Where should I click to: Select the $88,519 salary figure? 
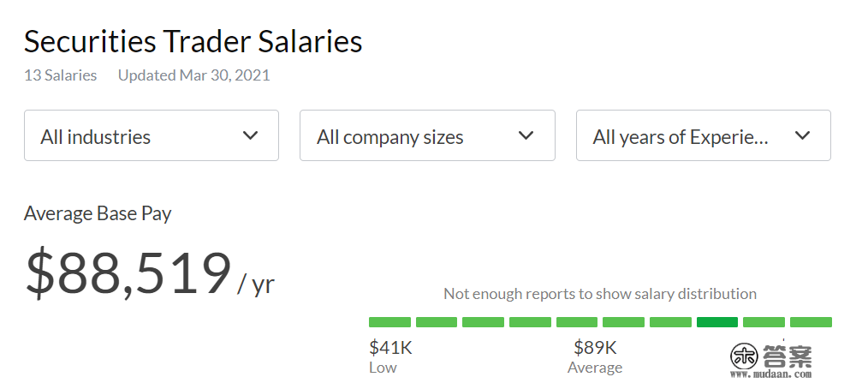point(128,273)
